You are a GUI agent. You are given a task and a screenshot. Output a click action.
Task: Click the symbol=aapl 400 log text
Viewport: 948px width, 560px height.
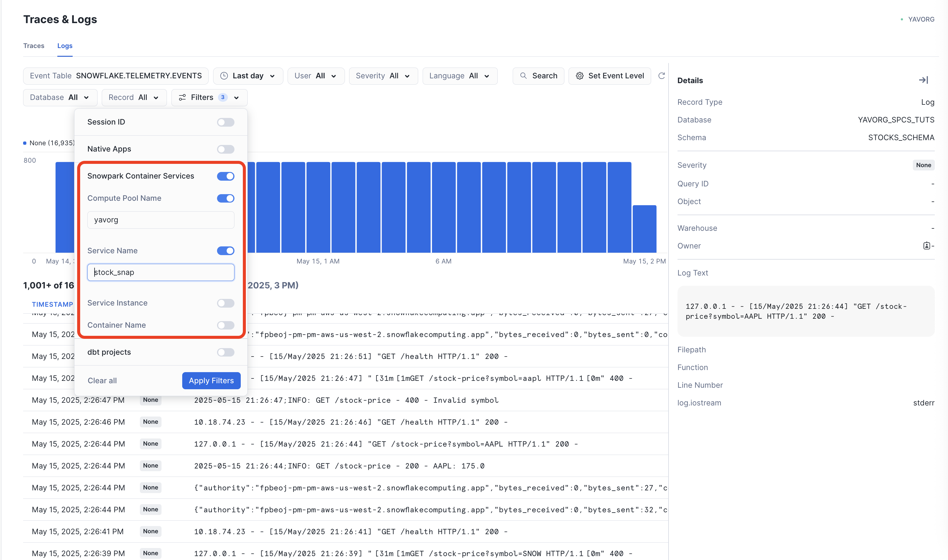(x=442, y=378)
